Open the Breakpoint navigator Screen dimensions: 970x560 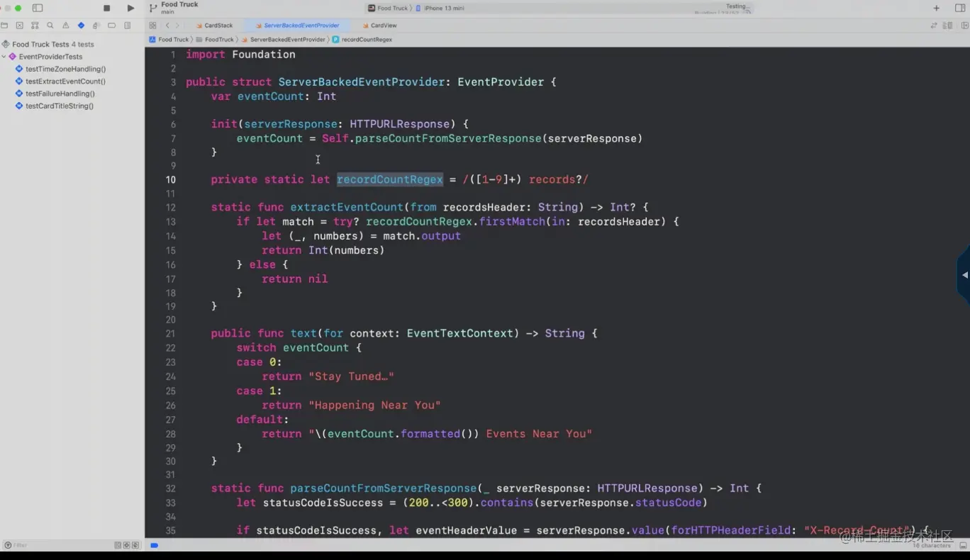click(x=112, y=26)
